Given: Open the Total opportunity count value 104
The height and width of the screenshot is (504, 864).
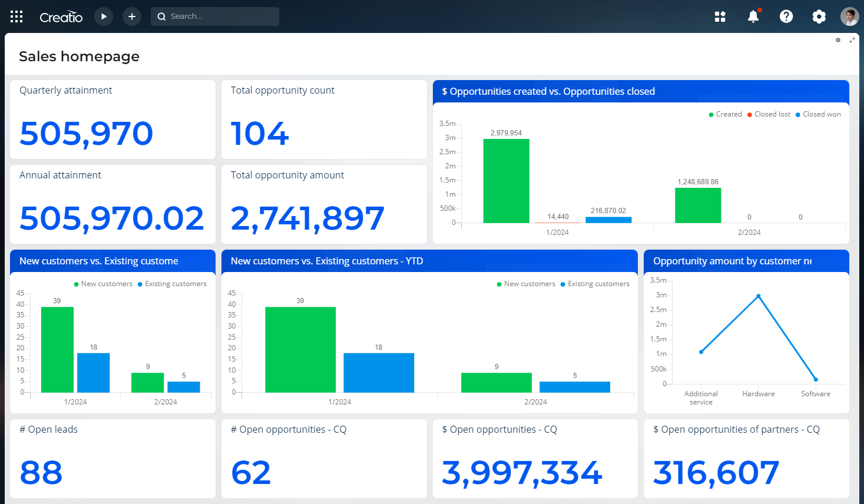Looking at the screenshot, I should point(260,134).
